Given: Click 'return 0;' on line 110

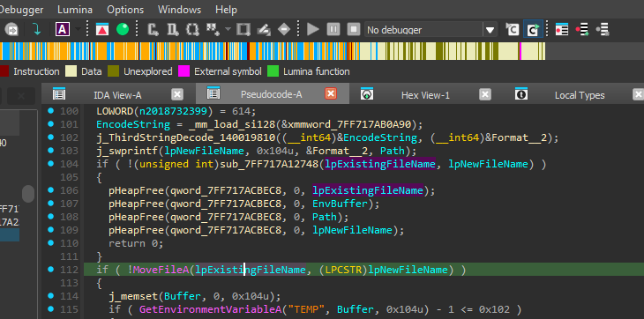Looking at the screenshot, I should [136, 243].
